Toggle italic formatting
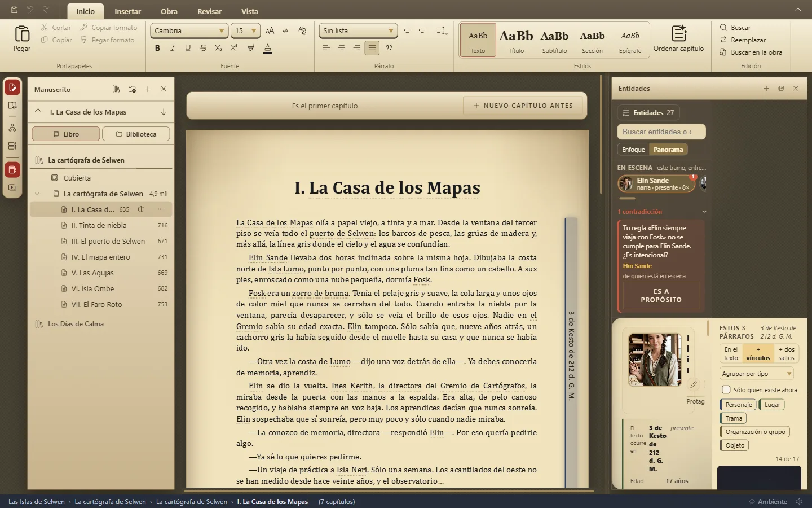The width and height of the screenshot is (812, 508). click(173, 48)
